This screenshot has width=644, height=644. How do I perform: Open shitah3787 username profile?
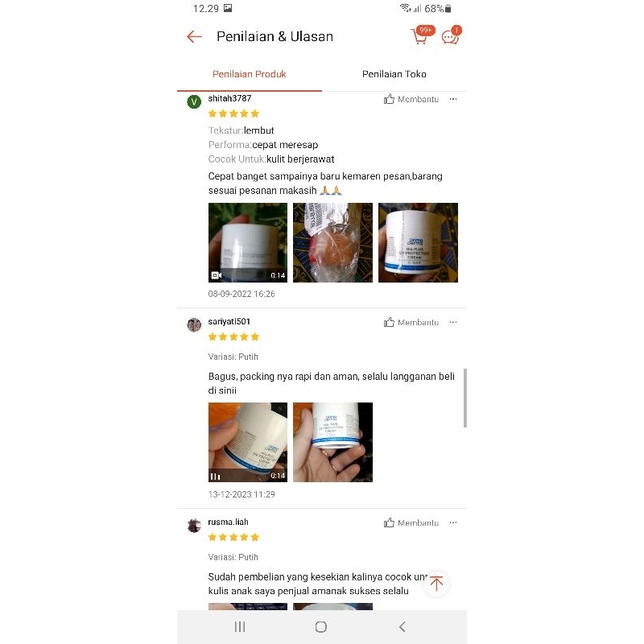coord(229,98)
